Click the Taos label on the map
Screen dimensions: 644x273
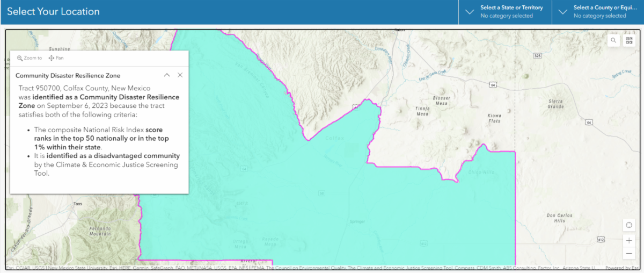click(x=78, y=204)
